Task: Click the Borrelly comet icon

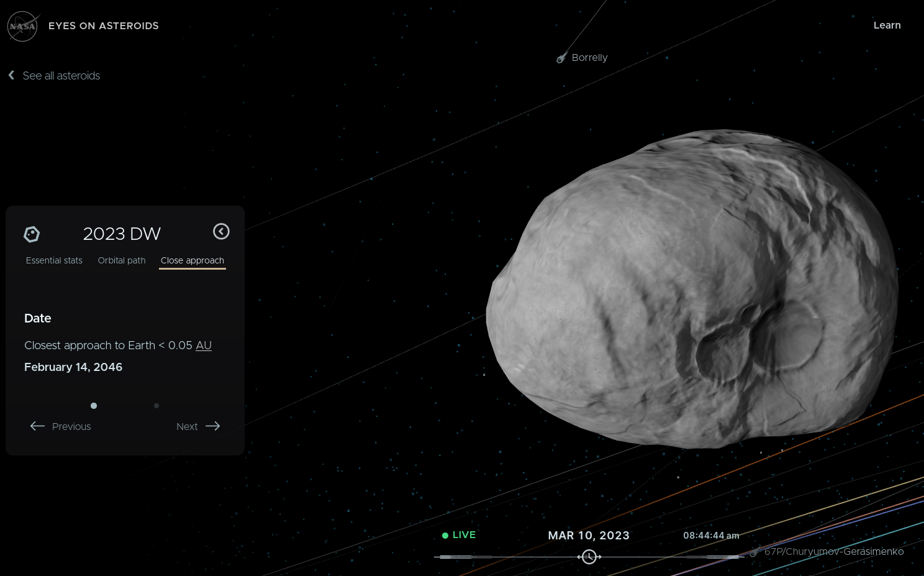Action: [561, 58]
